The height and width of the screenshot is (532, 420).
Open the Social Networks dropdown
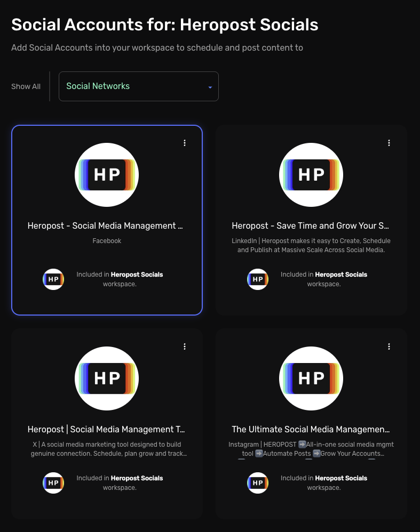[139, 86]
